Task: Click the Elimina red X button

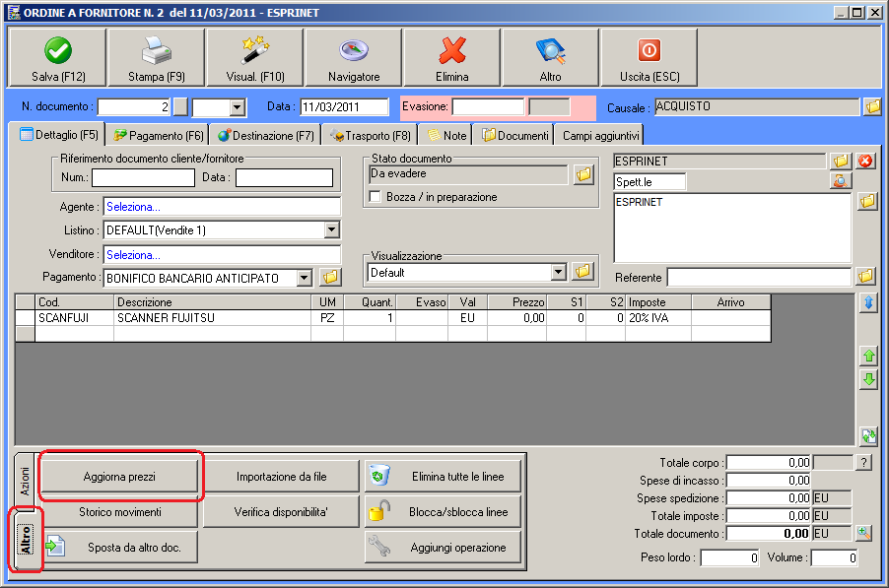Action: click(x=451, y=58)
